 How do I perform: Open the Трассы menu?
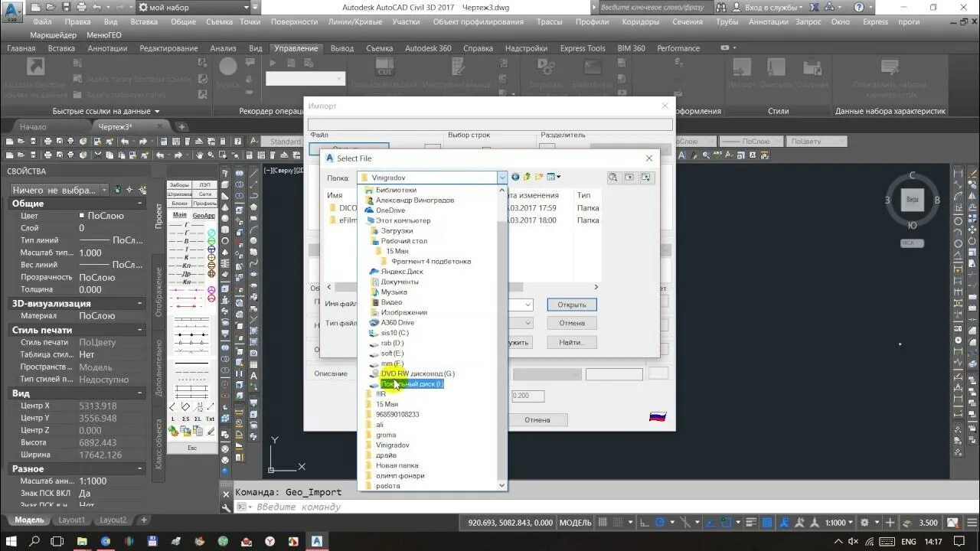[549, 21]
